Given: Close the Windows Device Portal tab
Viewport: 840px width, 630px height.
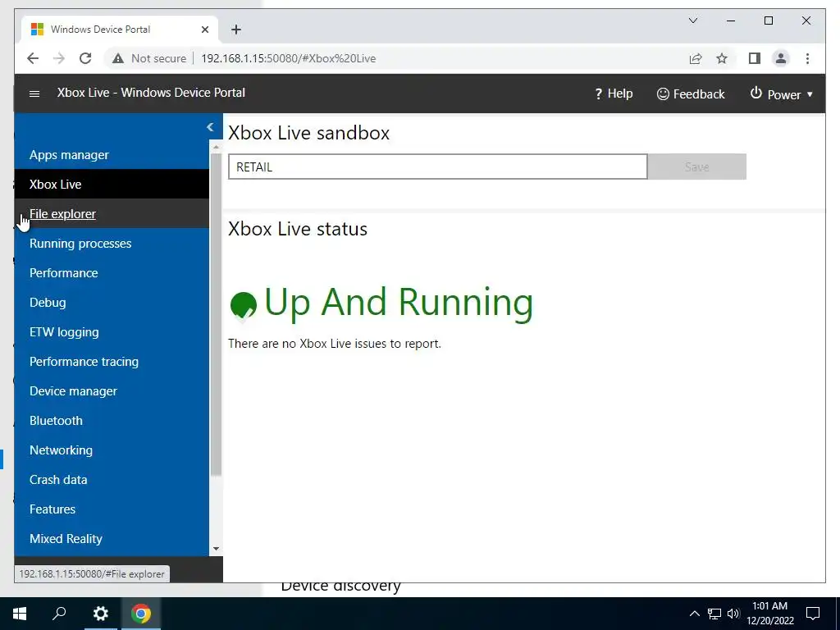Looking at the screenshot, I should click(204, 30).
